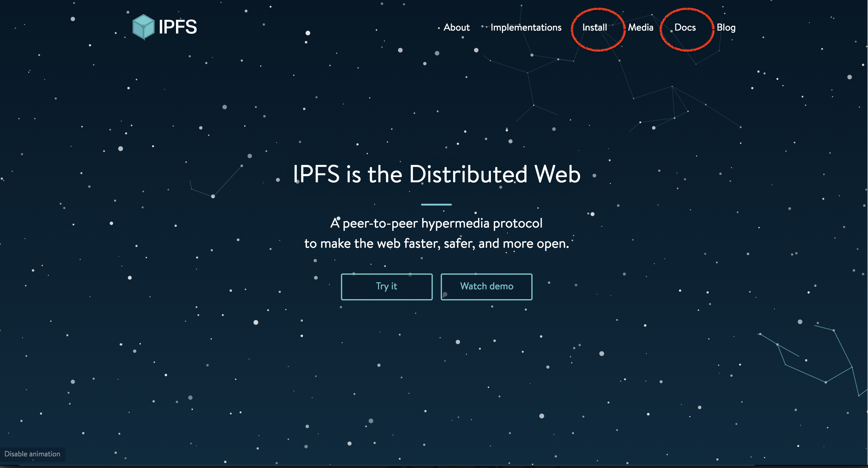Open the Docs link
The width and height of the screenshot is (868, 468).
pyautogui.click(x=685, y=27)
